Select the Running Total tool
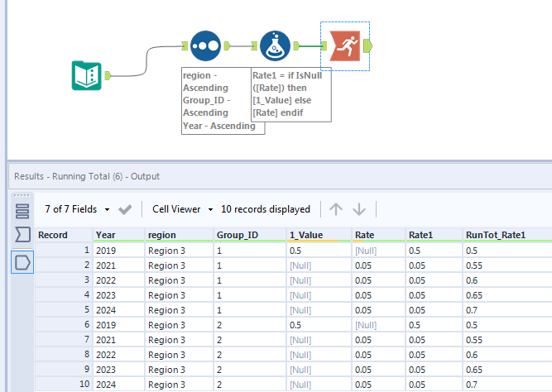 point(345,45)
